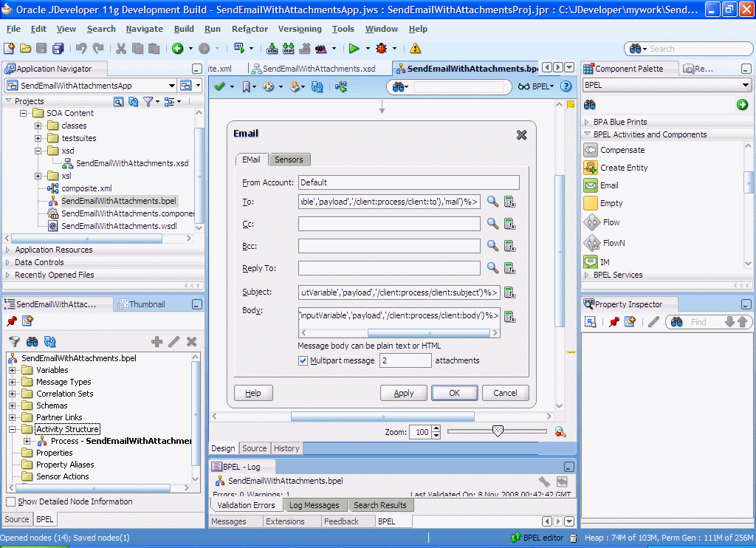Select composite.xml in project tree

tap(86, 188)
